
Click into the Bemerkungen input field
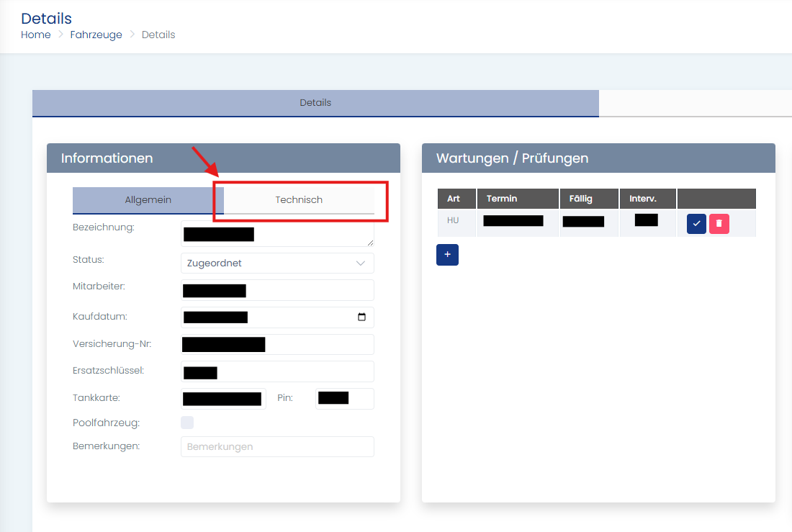tap(277, 447)
